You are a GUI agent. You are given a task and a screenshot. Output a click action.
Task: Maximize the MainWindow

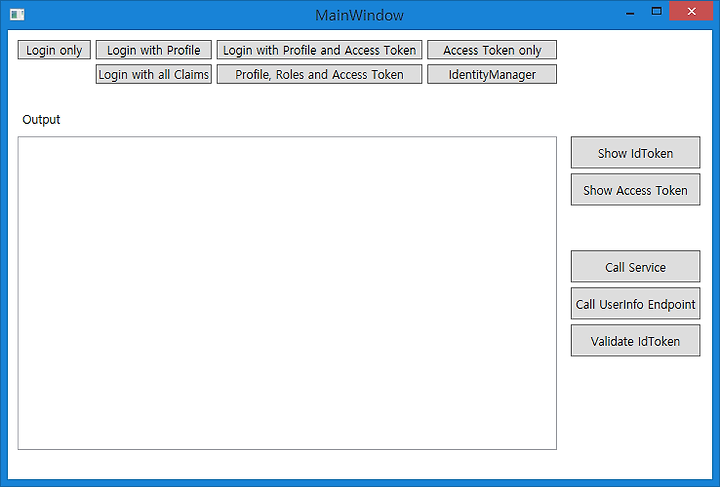pos(657,12)
